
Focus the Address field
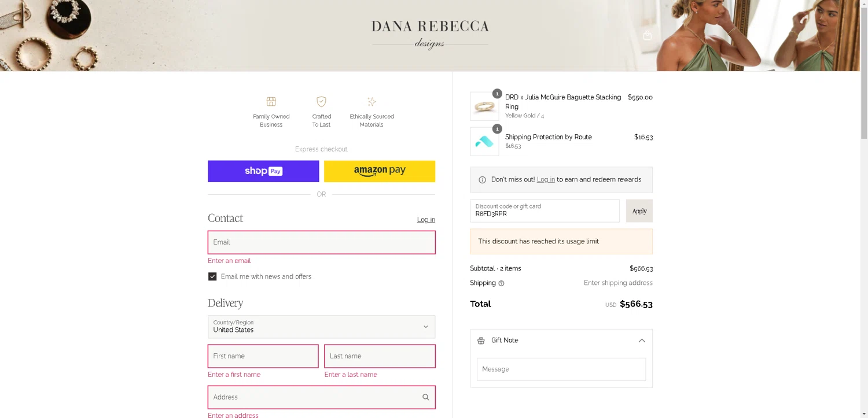pyautogui.click(x=321, y=397)
